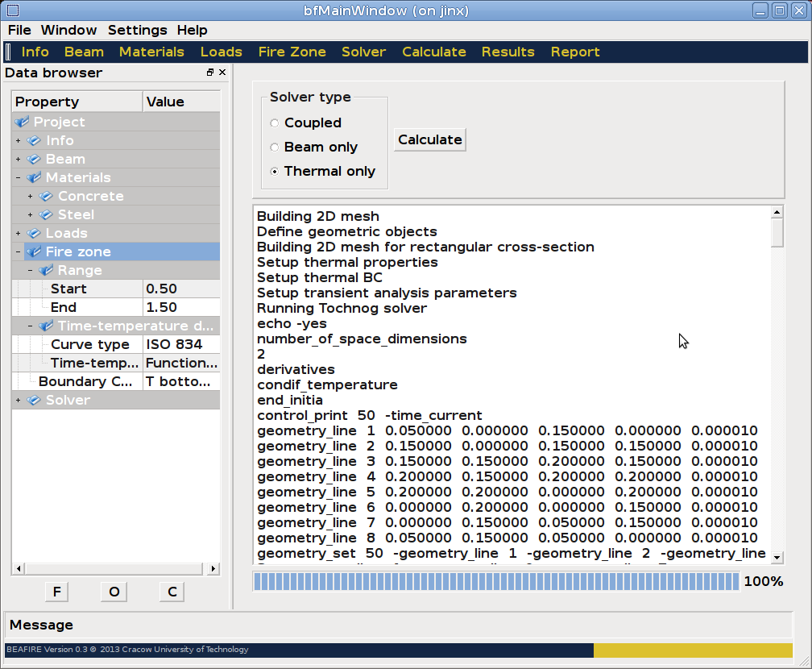This screenshot has height=669, width=812.
Task: Collapse the Materials tree node
Action: coord(18,178)
